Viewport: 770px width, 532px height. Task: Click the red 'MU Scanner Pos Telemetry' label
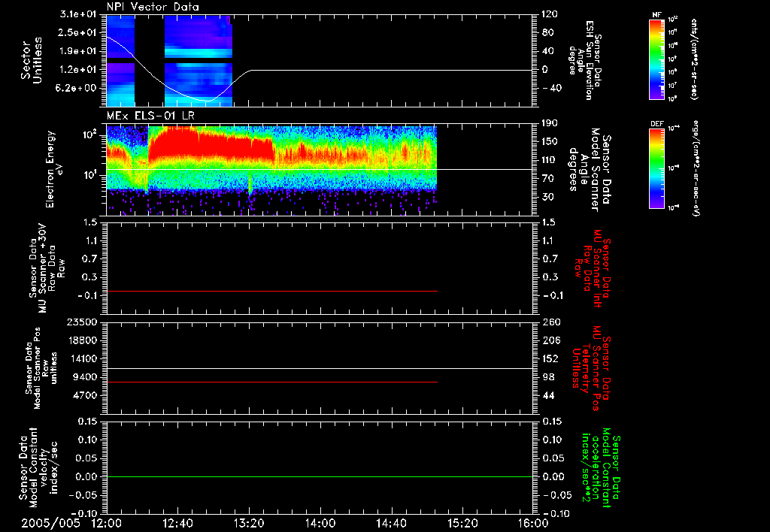click(591, 368)
